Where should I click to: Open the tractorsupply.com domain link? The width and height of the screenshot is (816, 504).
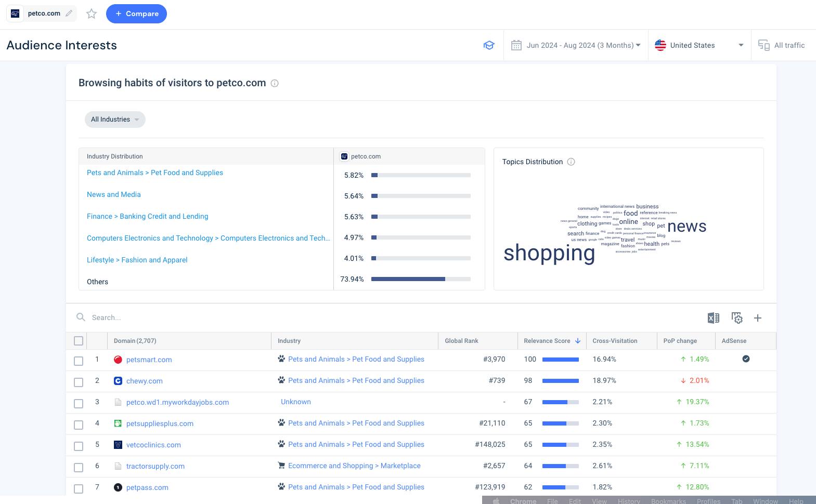[156, 466]
